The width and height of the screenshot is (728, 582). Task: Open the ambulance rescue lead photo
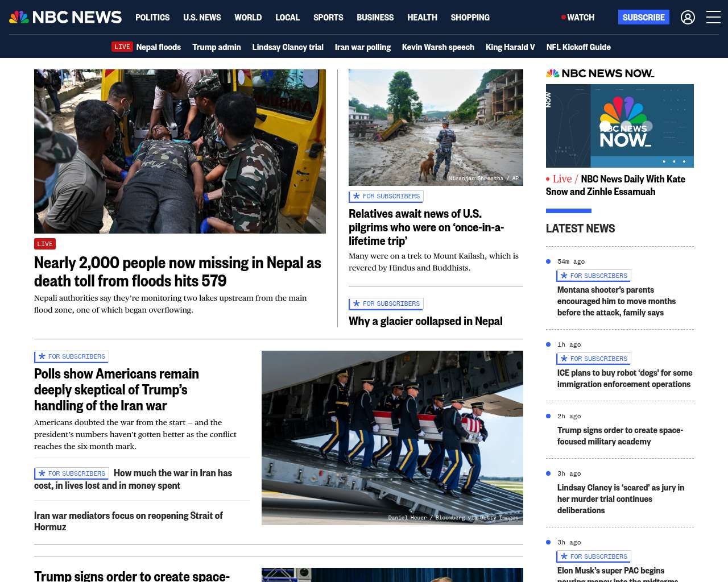[x=180, y=151]
